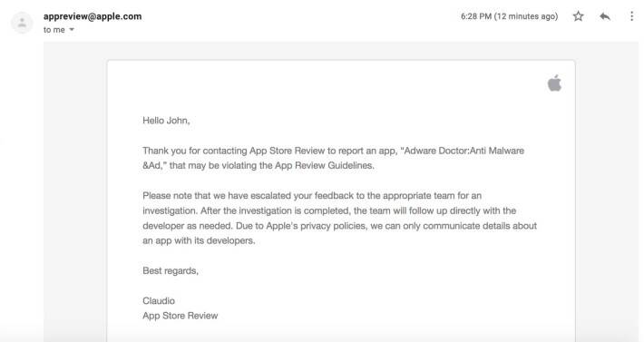Click the 'App Review Guidelines' phrase
This screenshot has height=342, width=644.
coord(324,165)
